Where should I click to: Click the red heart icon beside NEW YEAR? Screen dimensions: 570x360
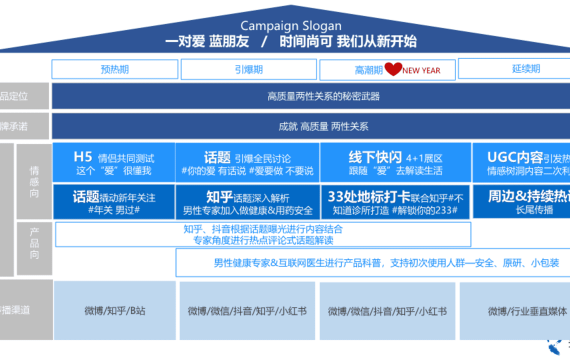(x=393, y=69)
